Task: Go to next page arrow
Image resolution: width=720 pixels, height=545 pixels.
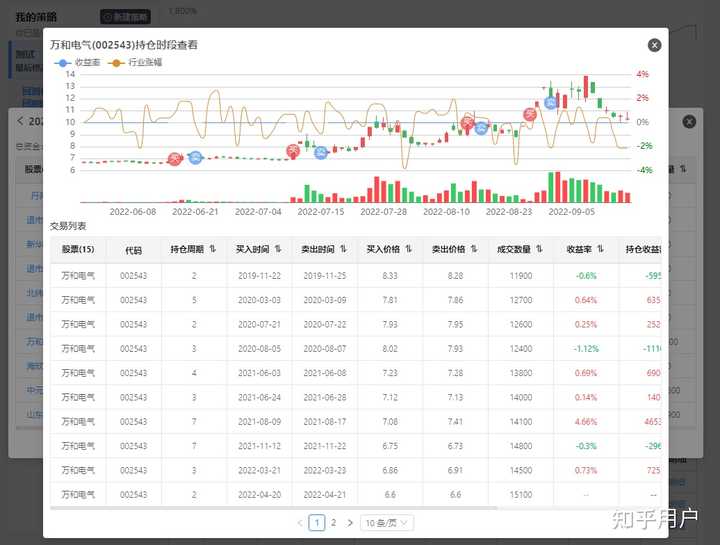Action: tap(350, 523)
